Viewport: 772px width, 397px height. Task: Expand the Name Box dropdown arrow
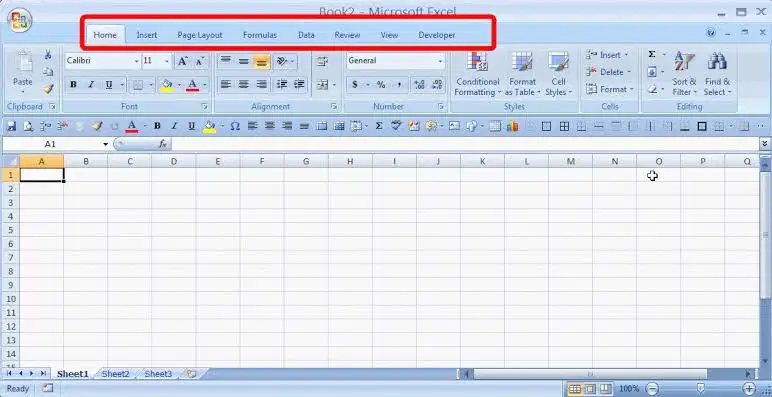click(105, 144)
